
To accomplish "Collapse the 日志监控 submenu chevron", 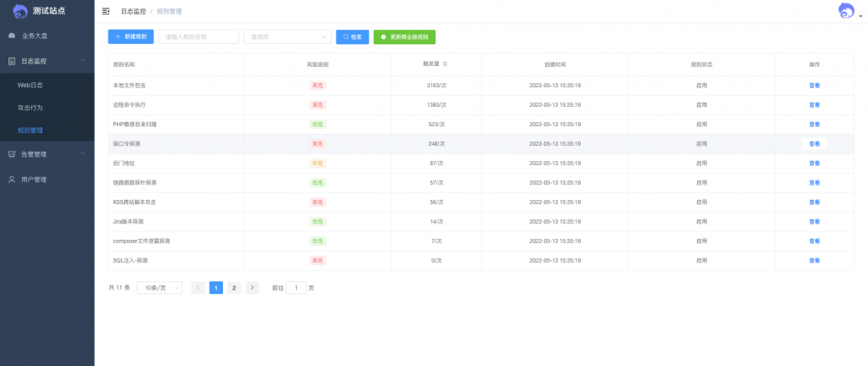I will tap(82, 61).
